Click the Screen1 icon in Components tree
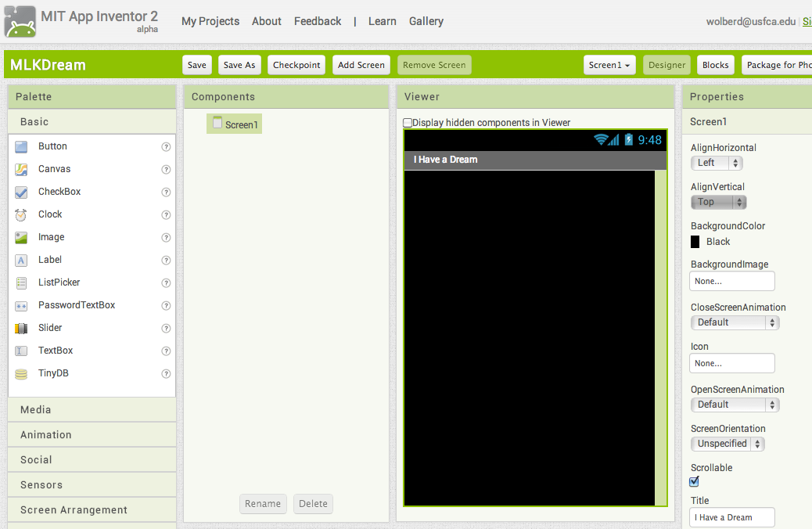The image size is (812, 529). click(217, 123)
